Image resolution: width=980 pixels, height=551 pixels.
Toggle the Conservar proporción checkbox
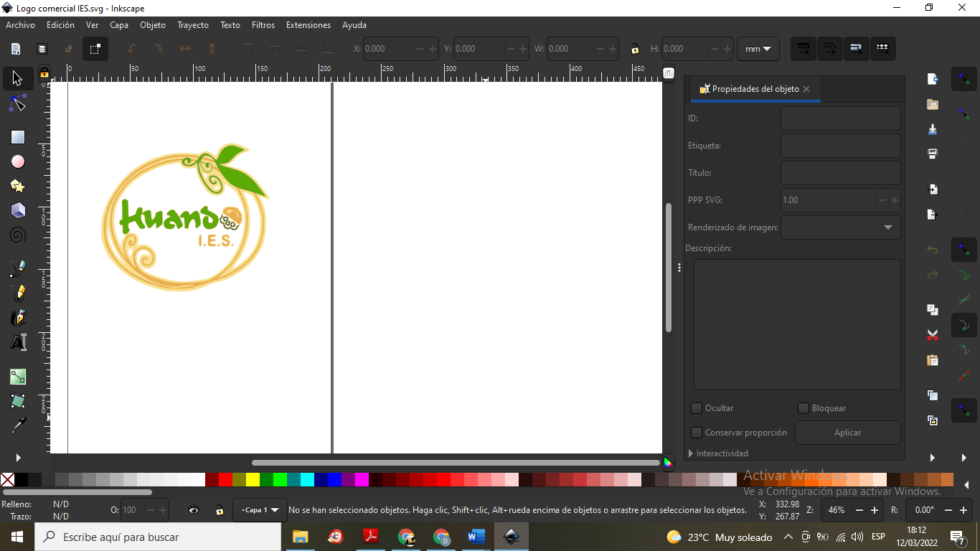point(696,433)
